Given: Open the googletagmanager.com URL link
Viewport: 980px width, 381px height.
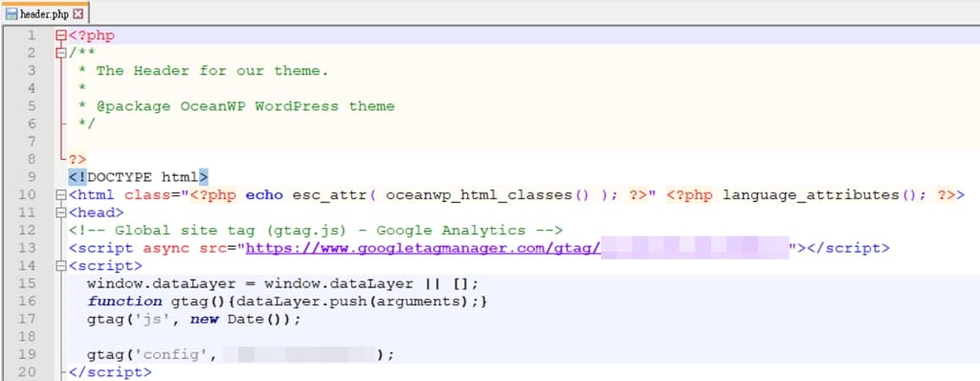Looking at the screenshot, I should click(422, 248).
